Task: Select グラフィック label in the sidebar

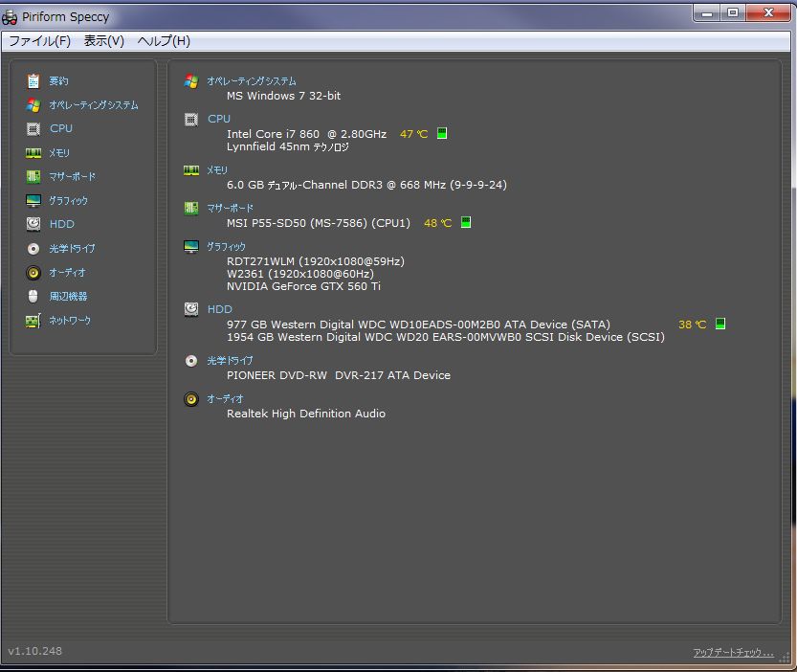Action: 68,200
